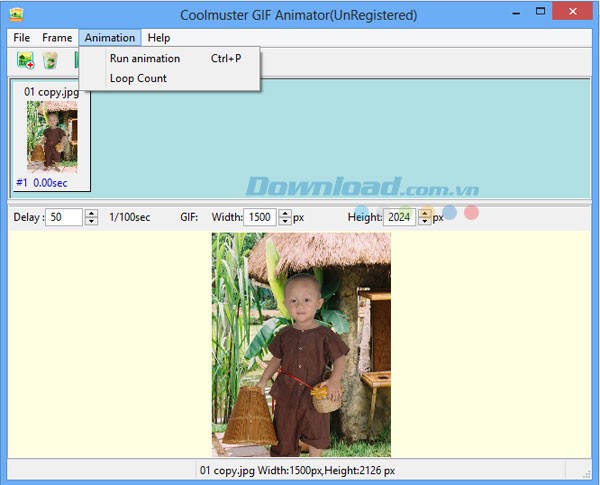600x485 pixels.
Task: Open the File menu
Action: pyautogui.click(x=21, y=38)
